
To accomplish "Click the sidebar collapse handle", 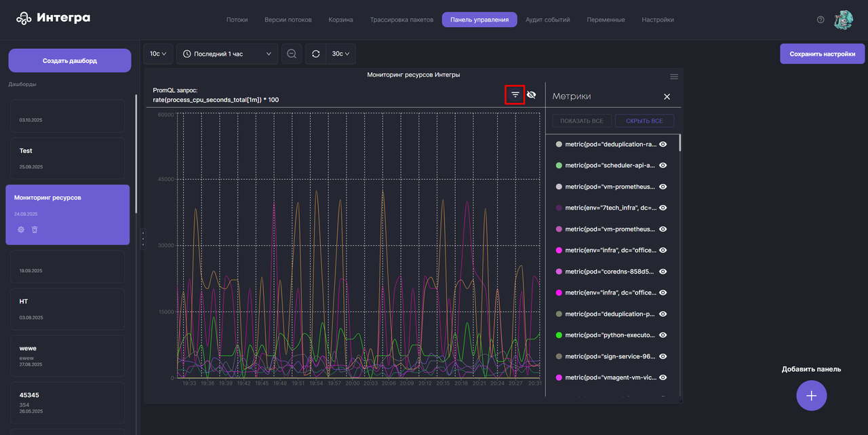I will click(142, 240).
